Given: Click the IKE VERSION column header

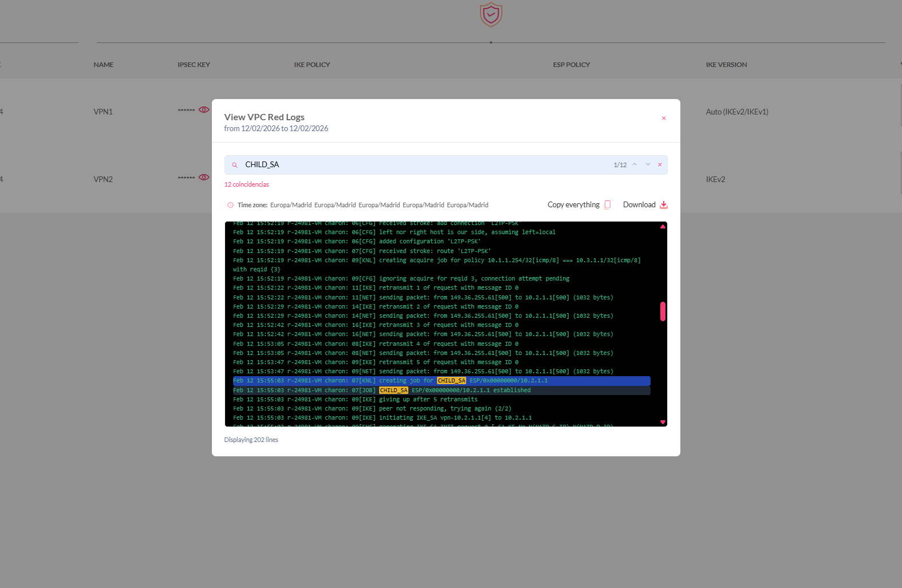Looking at the screenshot, I should 726,65.
